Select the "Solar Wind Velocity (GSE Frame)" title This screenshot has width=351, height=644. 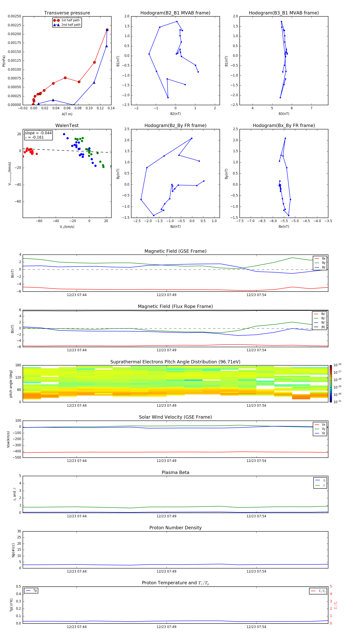[x=175, y=417]
